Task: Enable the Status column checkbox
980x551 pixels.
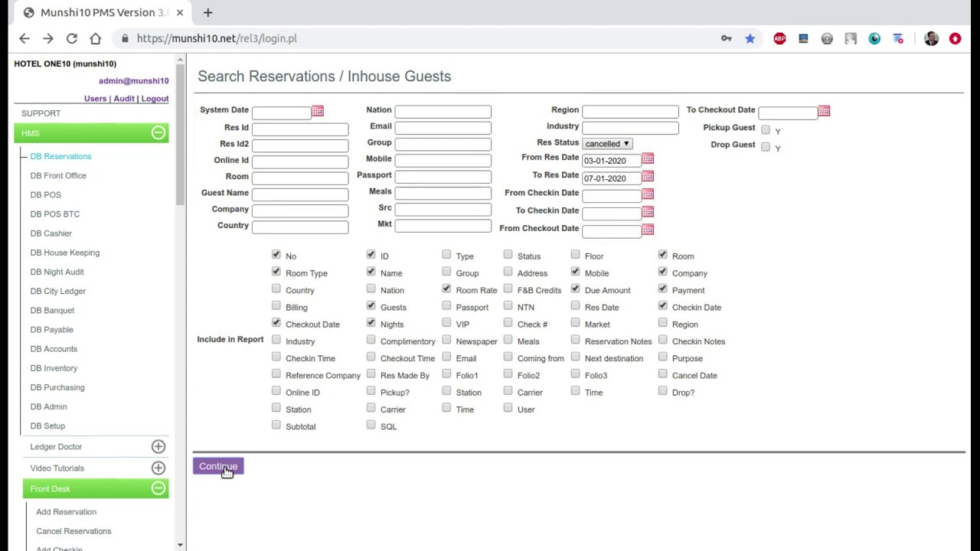Action: (x=508, y=254)
